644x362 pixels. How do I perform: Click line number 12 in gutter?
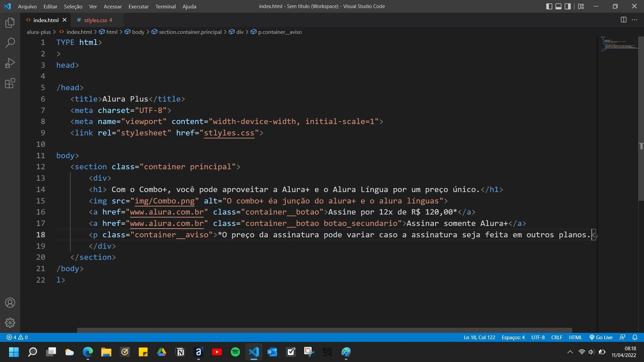pyautogui.click(x=41, y=167)
